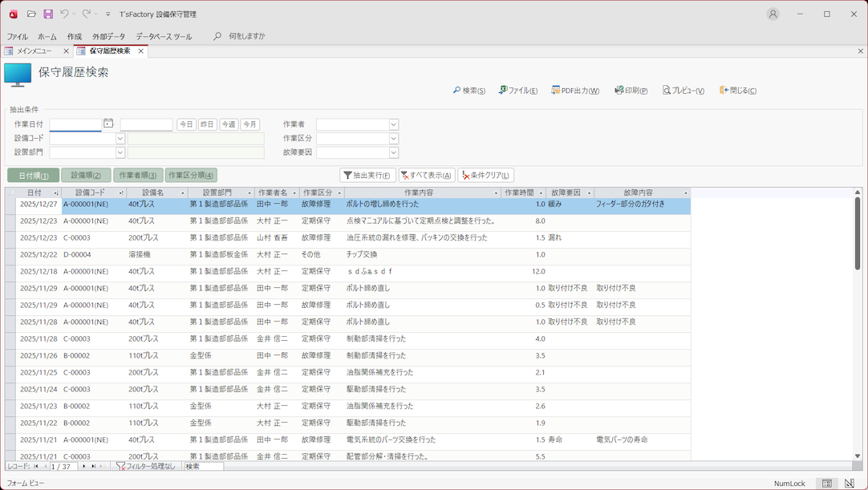Export records with the ファイル(F) button
Screen dimensions: 868x490
point(517,91)
